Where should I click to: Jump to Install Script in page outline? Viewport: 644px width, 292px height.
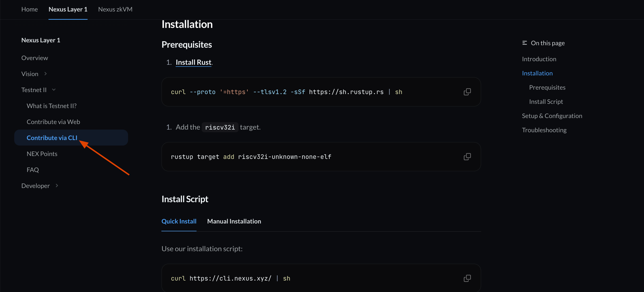(546, 102)
